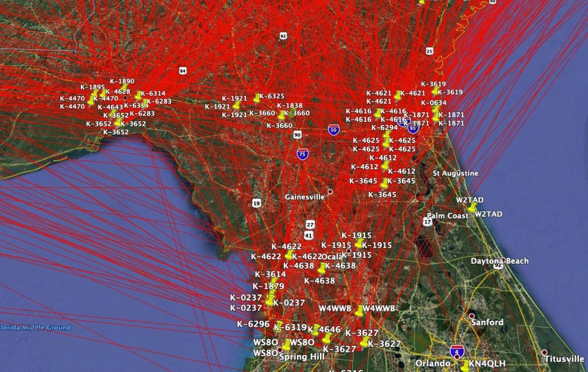Click the Interstate 75 highway shield
The width and height of the screenshot is (588, 372).
[303, 154]
